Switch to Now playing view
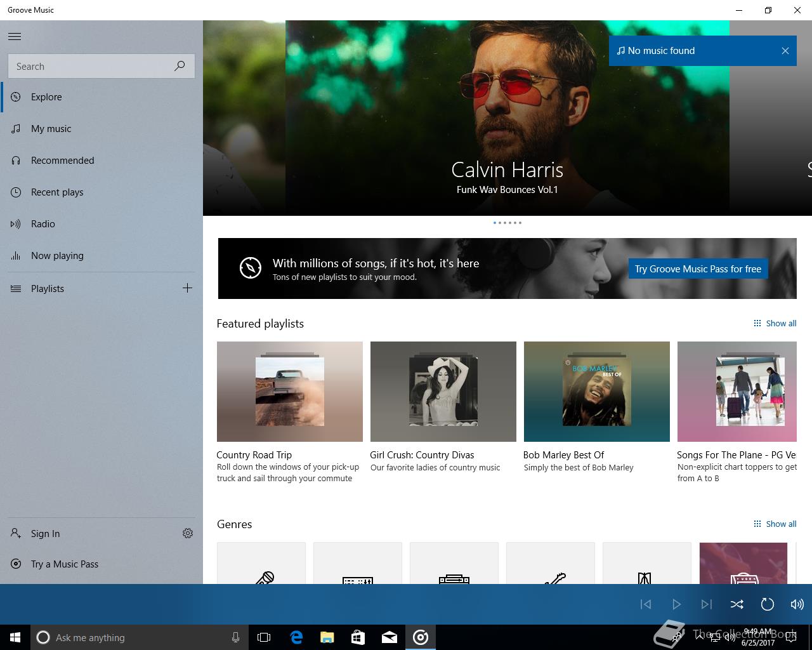Image resolution: width=812 pixels, height=650 pixels. pos(101,256)
